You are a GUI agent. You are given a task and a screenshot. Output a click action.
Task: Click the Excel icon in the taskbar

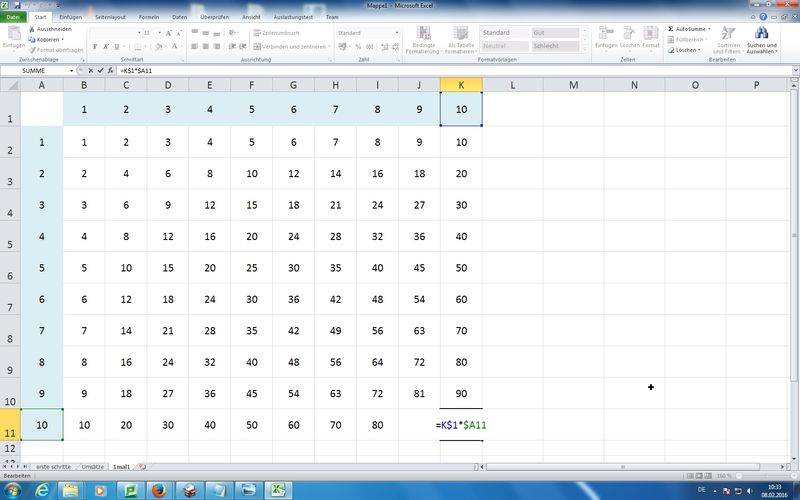[x=278, y=491]
